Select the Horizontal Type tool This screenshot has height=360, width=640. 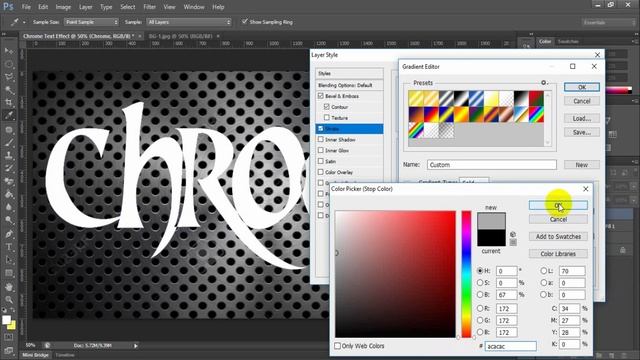pyautogui.click(x=9, y=247)
